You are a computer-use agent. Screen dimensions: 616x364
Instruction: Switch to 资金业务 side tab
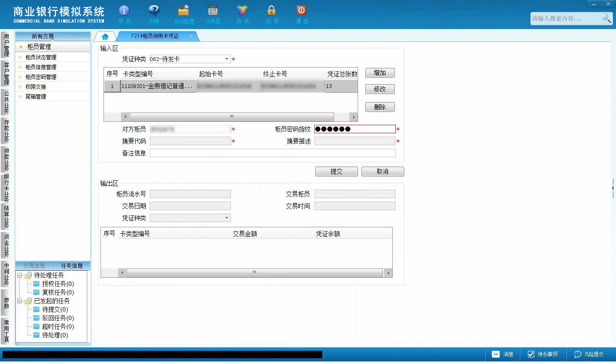6,245
